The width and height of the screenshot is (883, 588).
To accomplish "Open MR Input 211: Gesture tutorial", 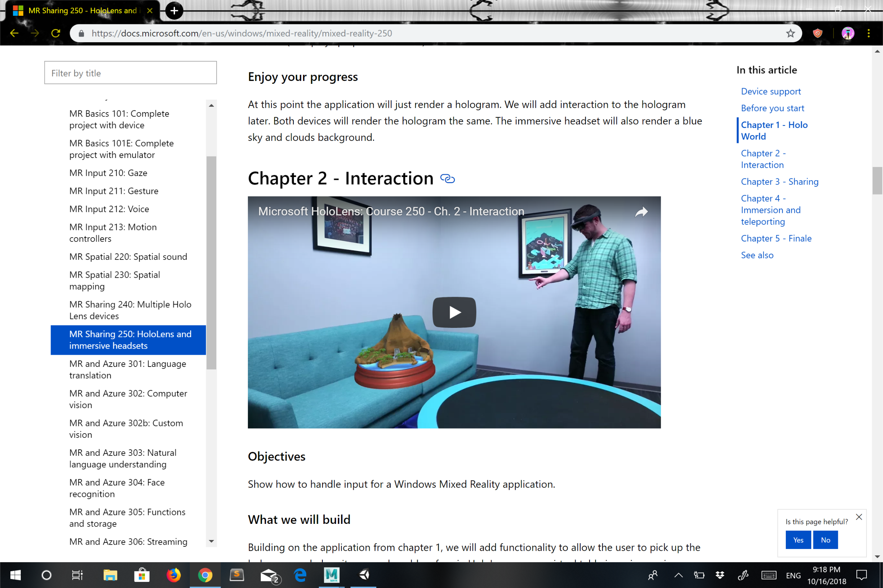I will pos(114,191).
